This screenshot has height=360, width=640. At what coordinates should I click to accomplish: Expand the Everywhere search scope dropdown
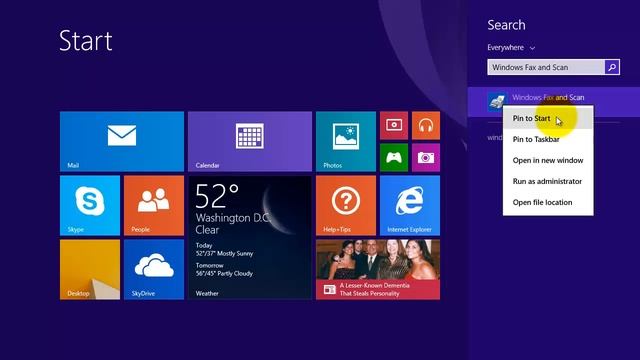point(511,48)
